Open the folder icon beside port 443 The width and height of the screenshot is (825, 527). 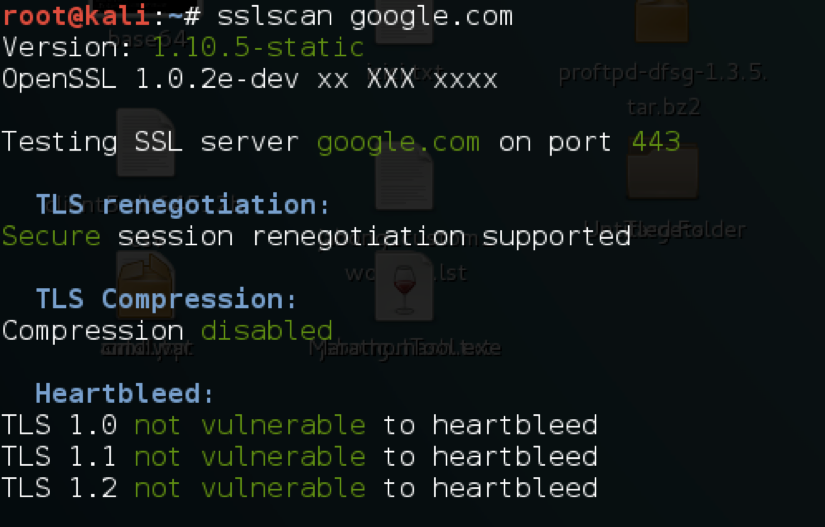662,169
